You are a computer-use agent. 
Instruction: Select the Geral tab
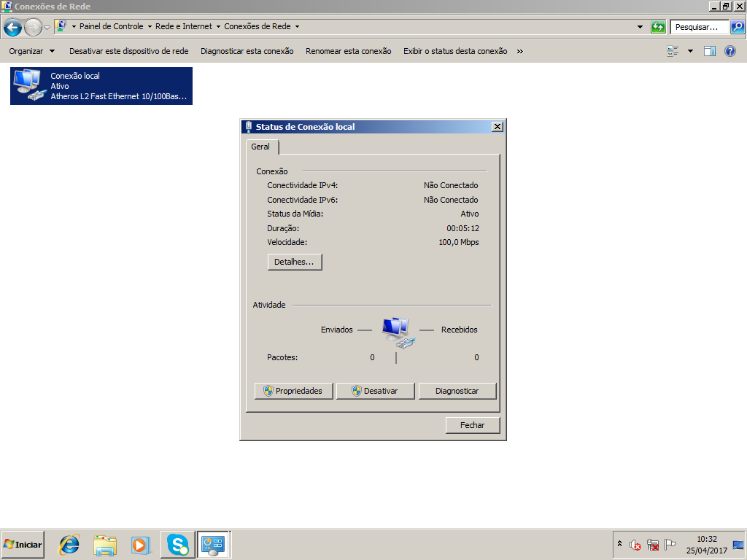click(261, 147)
